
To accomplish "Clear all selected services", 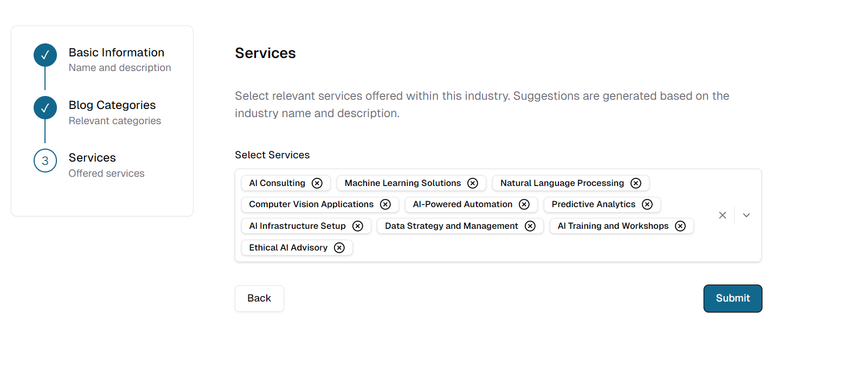I will pyautogui.click(x=722, y=215).
